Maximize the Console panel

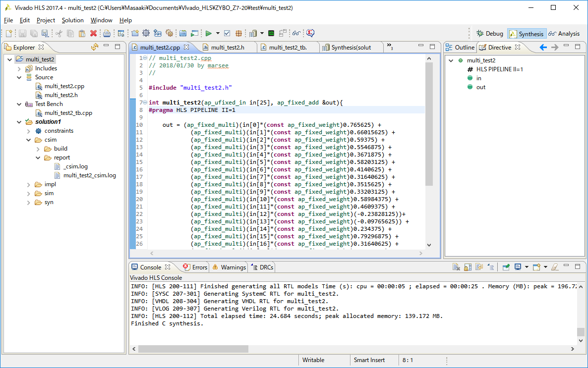[x=578, y=266]
